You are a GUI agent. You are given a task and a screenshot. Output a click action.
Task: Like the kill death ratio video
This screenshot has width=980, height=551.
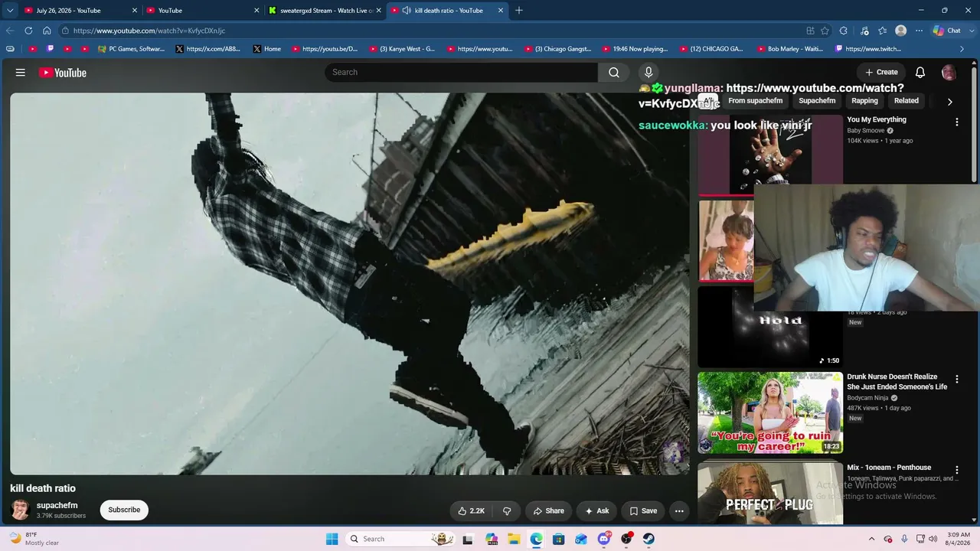[x=471, y=511]
